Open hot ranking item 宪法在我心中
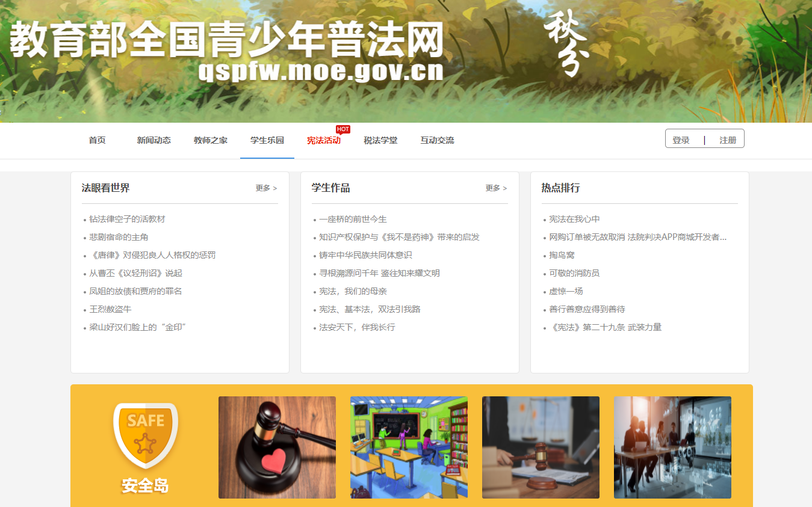The width and height of the screenshot is (812, 507). (x=574, y=220)
